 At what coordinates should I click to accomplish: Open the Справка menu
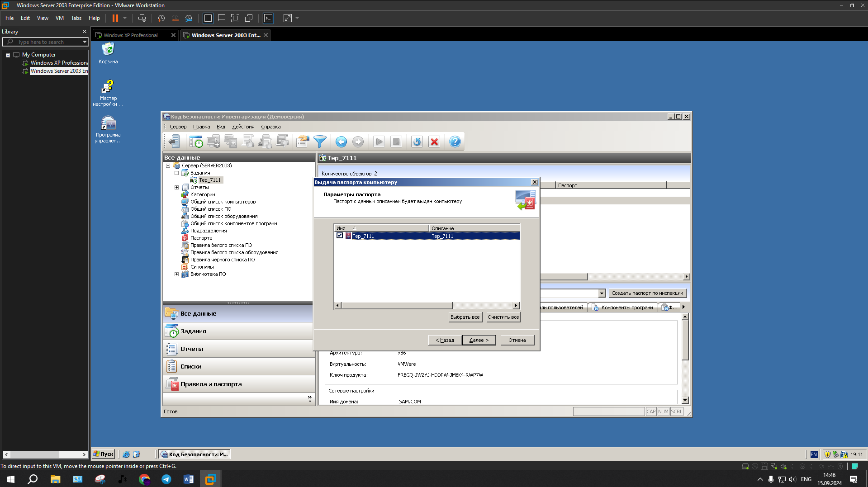click(270, 127)
